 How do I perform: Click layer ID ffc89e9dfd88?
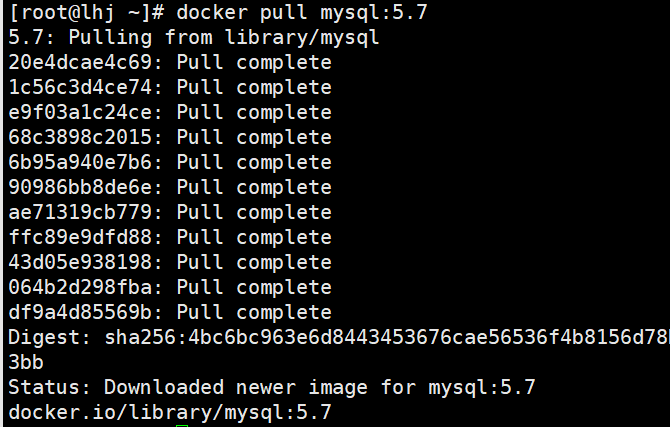point(80,237)
